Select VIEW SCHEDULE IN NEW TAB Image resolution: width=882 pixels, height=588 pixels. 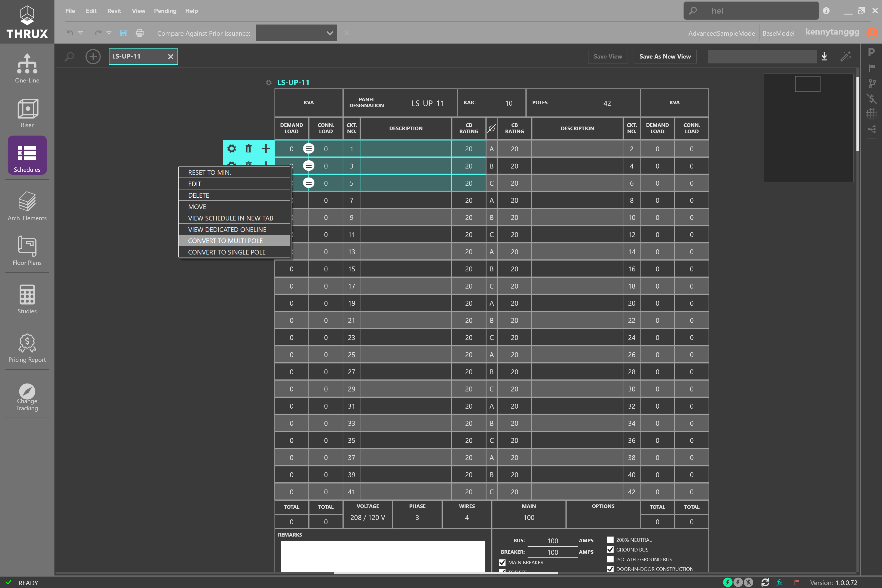[x=234, y=218]
